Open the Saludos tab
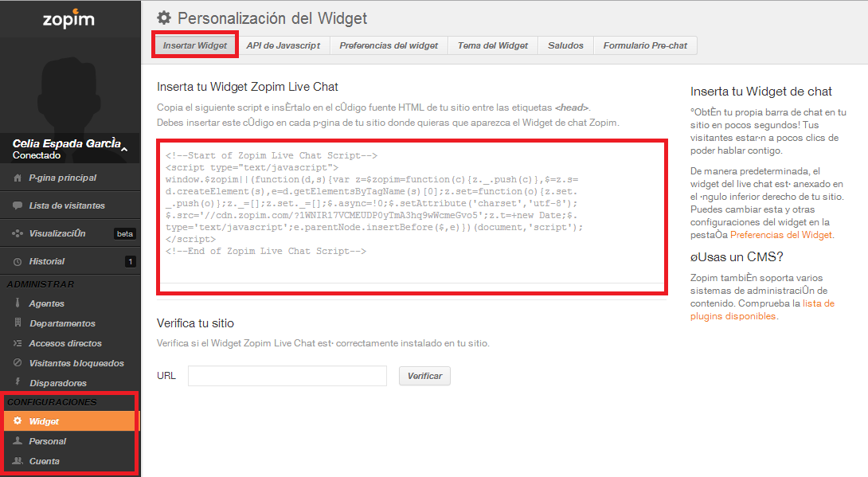The image size is (868, 477). pyautogui.click(x=565, y=45)
